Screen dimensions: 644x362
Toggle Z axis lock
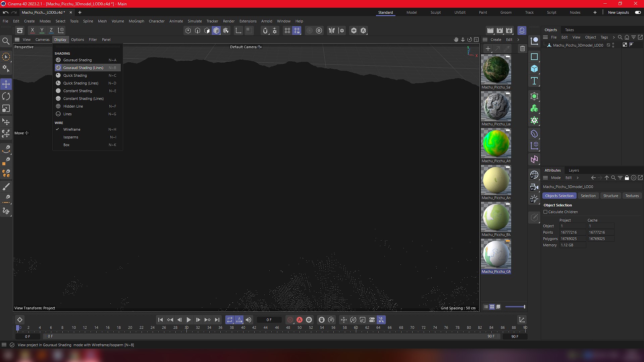pyautogui.click(x=51, y=31)
